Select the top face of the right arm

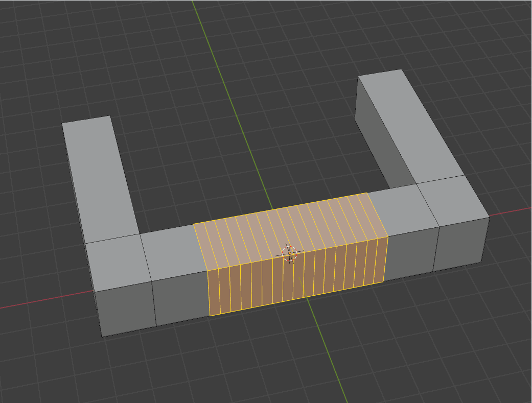point(410,126)
